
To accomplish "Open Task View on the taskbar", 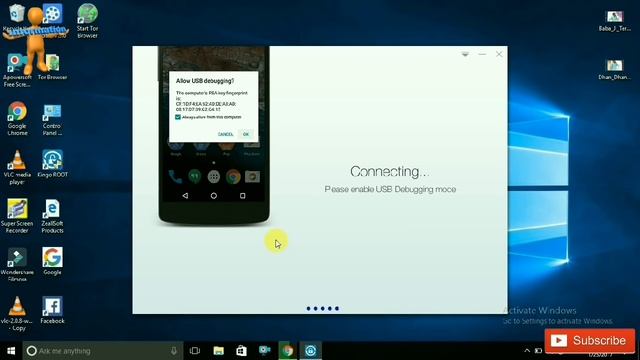I will click(195, 351).
